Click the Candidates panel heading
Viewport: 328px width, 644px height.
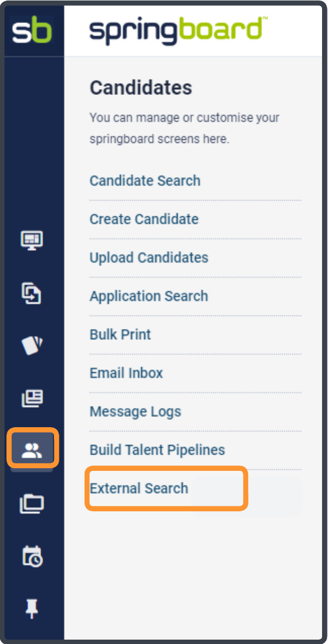[141, 88]
